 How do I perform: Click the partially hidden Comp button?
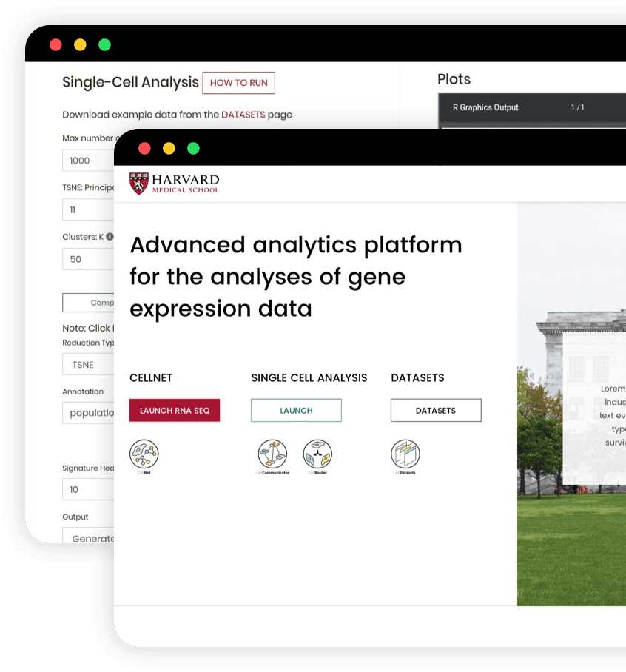(88, 303)
